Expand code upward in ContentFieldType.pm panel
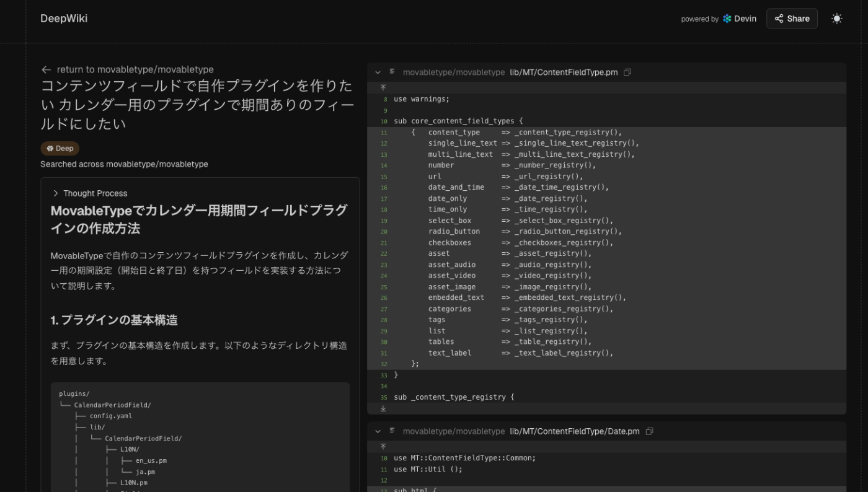 383,87
